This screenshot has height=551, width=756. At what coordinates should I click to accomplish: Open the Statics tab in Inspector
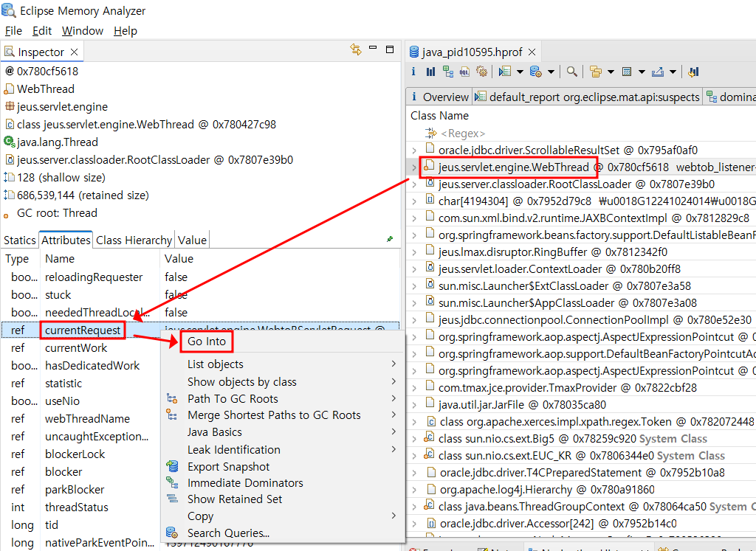click(x=20, y=240)
